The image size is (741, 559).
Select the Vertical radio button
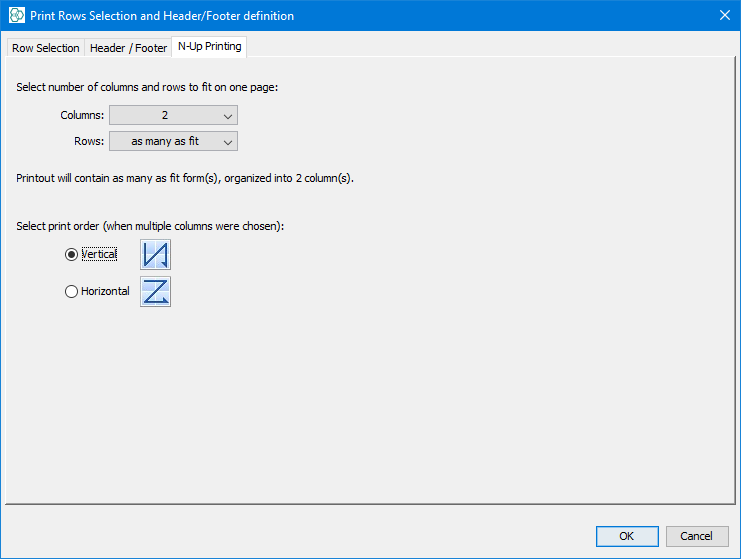click(71, 255)
